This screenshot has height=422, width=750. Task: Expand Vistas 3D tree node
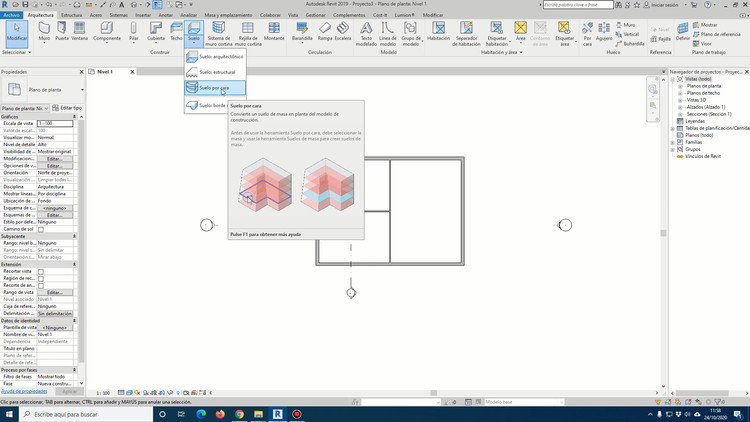(680, 100)
